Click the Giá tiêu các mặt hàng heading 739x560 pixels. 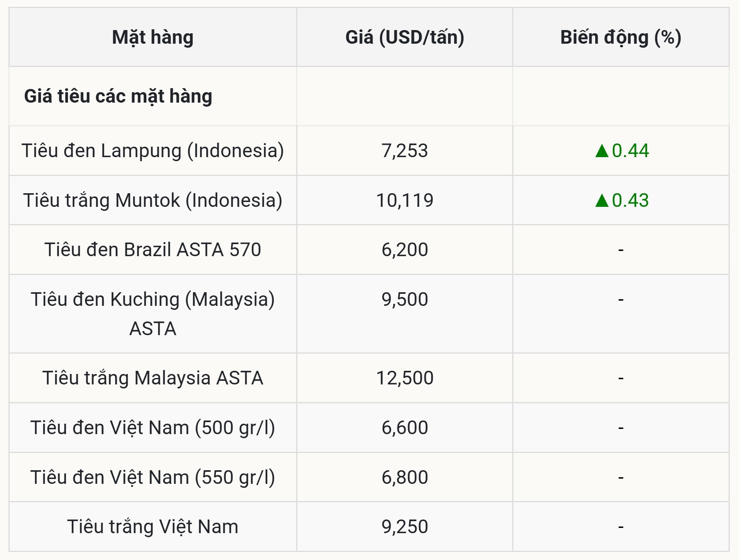coord(118,96)
